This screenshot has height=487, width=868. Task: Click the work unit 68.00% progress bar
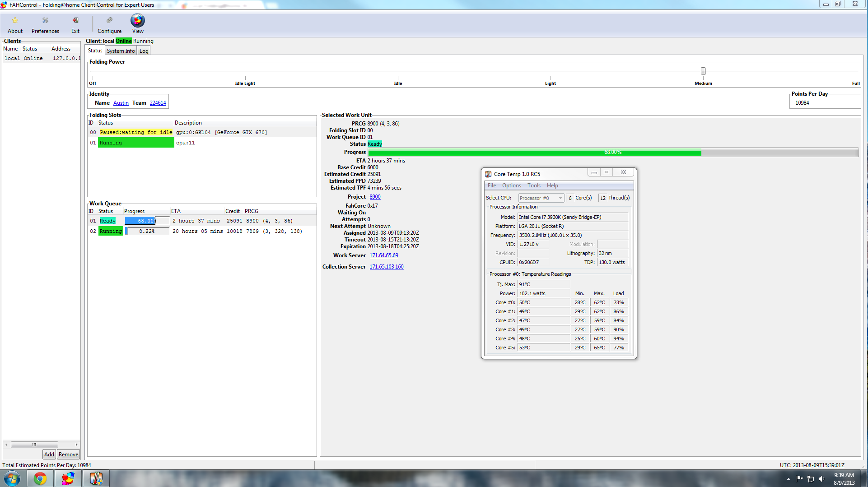(613, 153)
